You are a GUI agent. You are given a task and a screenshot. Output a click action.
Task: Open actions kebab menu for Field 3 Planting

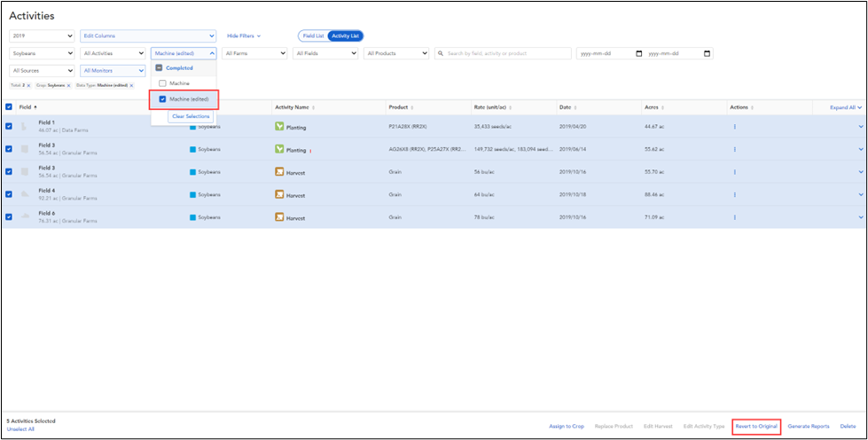(735, 150)
